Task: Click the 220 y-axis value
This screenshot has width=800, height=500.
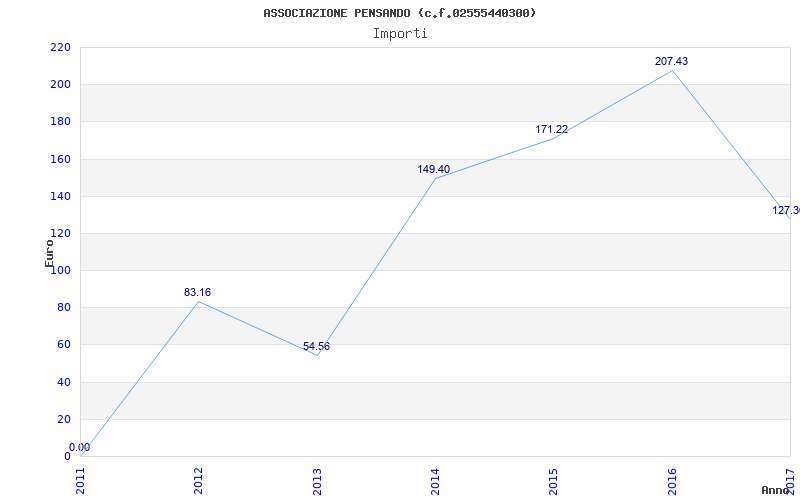Action: pyautogui.click(x=60, y=47)
